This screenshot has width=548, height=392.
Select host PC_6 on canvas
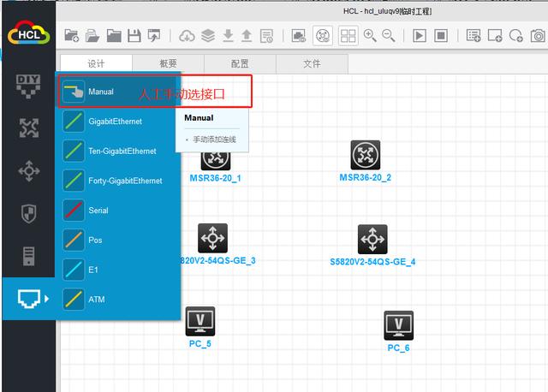click(x=398, y=325)
